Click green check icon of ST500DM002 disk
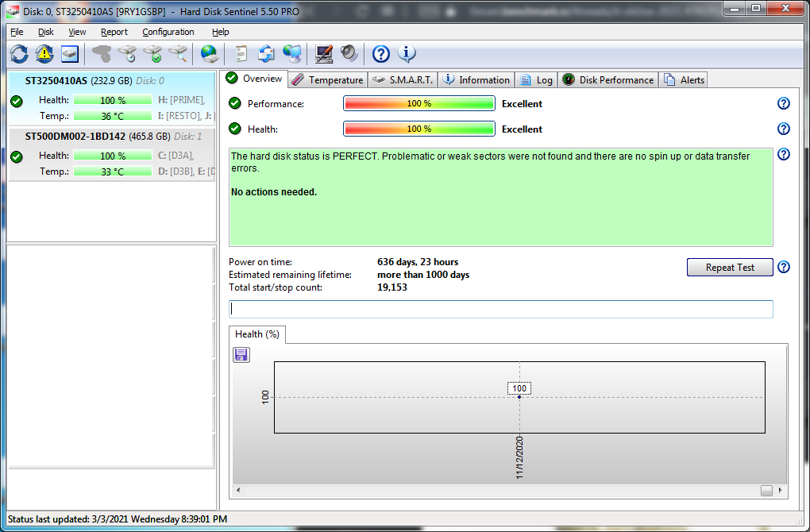 tap(17, 156)
